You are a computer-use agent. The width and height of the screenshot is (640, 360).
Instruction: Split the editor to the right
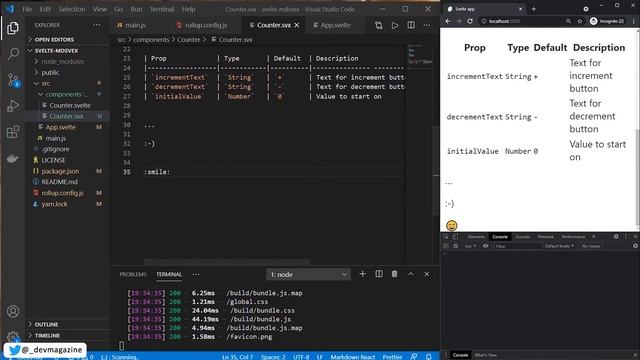[411, 25]
